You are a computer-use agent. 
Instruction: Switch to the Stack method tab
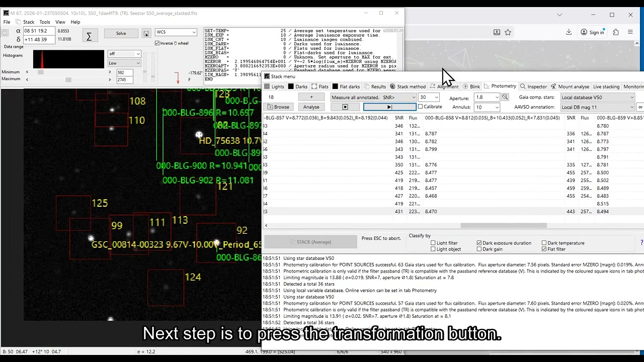tap(408, 86)
